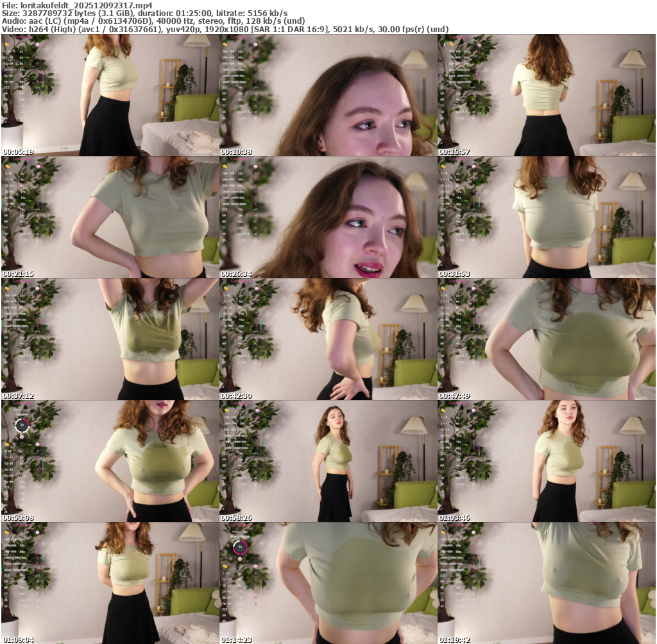This screenshot has height=644, width=657.
Task: Click the frame labeled 00:31:53
Action: [547, 217]
